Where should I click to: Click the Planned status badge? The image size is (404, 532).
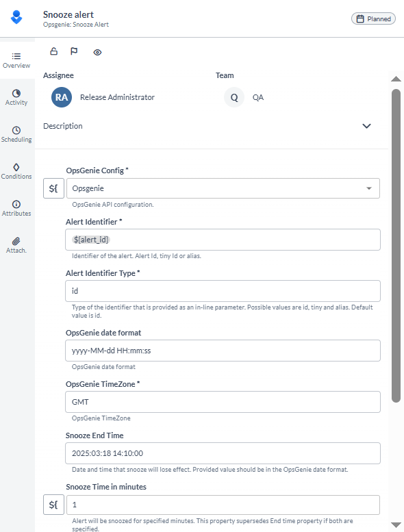[x=373, y=18]
